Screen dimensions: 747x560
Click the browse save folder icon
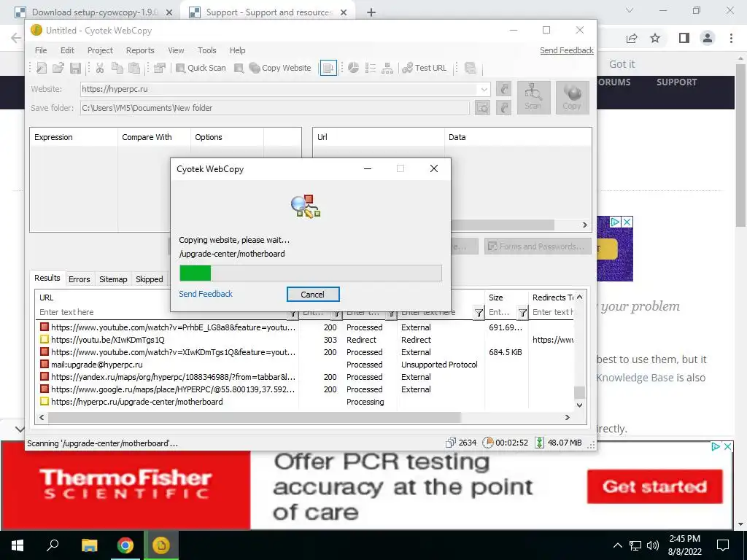tap(483, 108)
